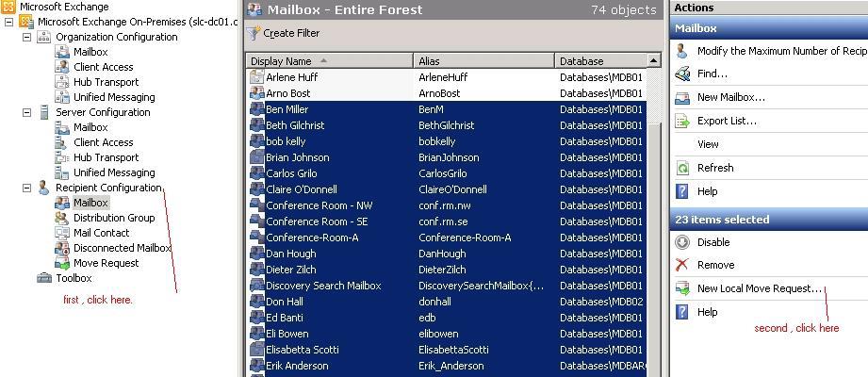The height and width of the screenshot is (377, 868).
Task: Click Modify the Maximum Number of Recipients
Action: tap(782, 51)
